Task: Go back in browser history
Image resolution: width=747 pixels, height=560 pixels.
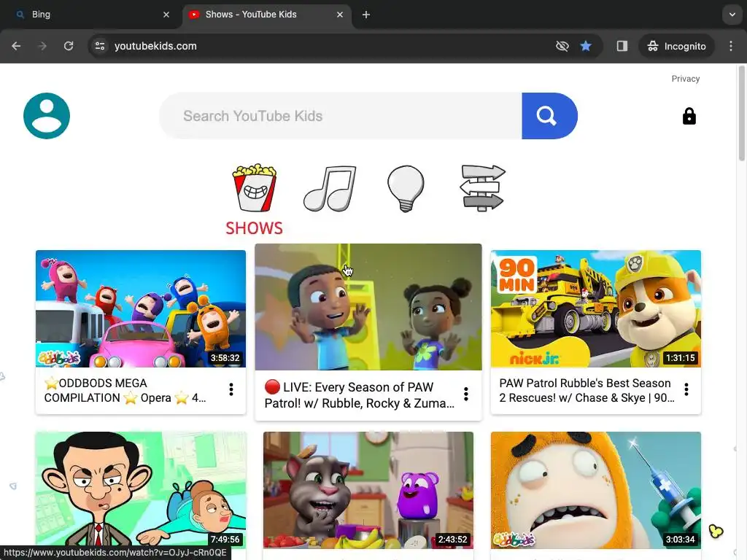Action: pos(16,46)
